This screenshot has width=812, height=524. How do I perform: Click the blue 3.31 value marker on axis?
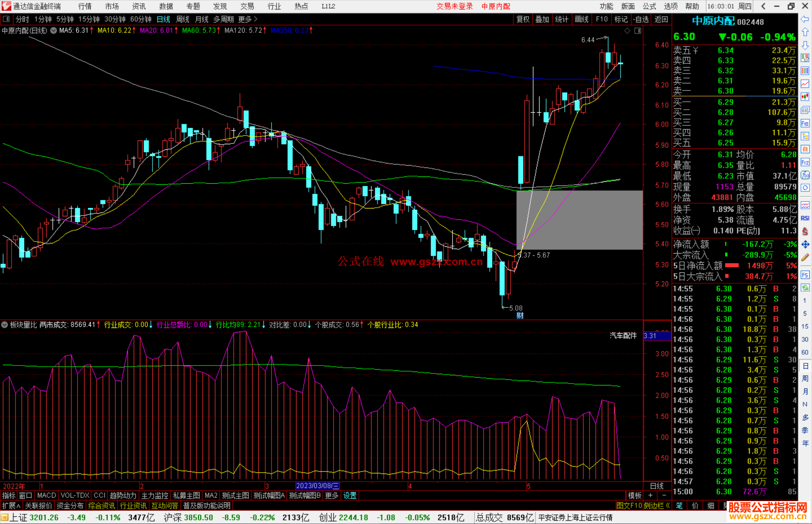point(656,336)
